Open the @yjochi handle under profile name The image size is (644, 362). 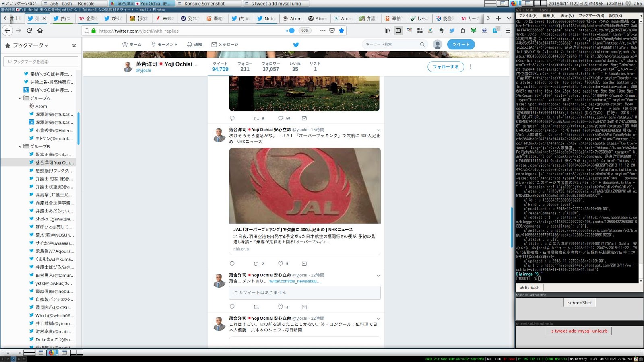click(x=143, y=70)
